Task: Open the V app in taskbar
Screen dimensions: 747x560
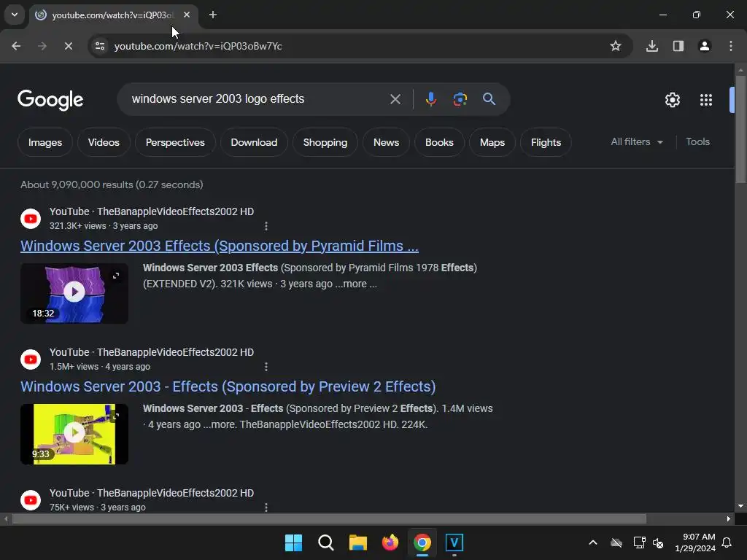Action: [454, 542]
